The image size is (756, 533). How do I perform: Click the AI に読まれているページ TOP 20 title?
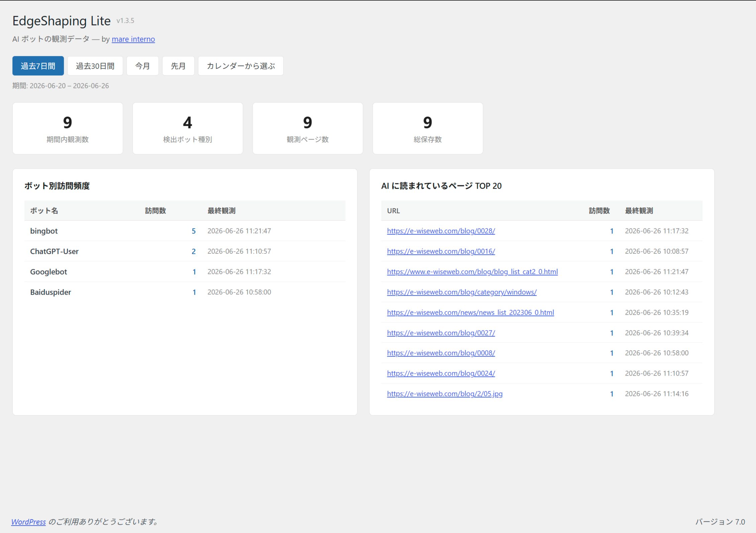441,186
